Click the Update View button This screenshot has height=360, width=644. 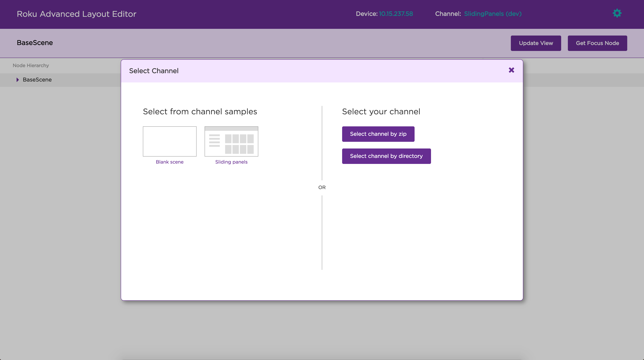click(x=536, y=43)
